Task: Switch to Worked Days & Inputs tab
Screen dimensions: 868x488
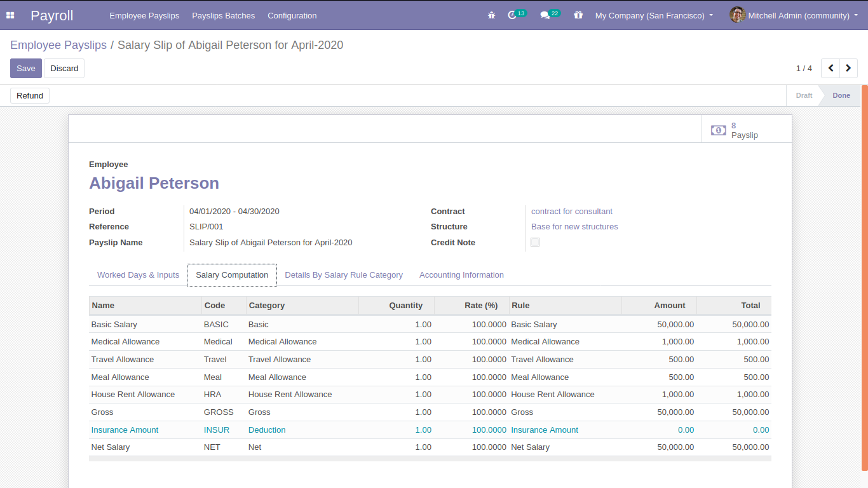Action: [138, 275]
